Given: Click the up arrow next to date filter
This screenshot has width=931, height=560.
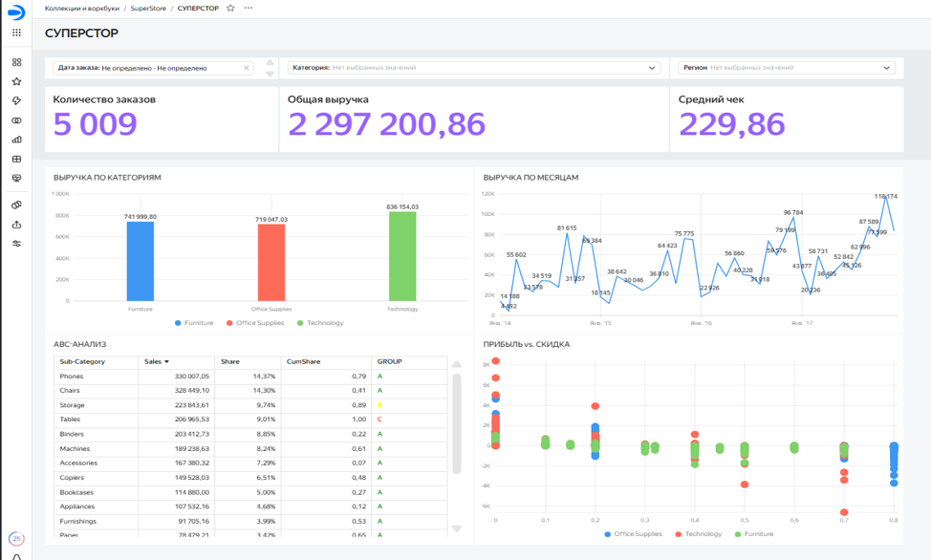Looking at the screenshot, I should (x=271, y=62).
